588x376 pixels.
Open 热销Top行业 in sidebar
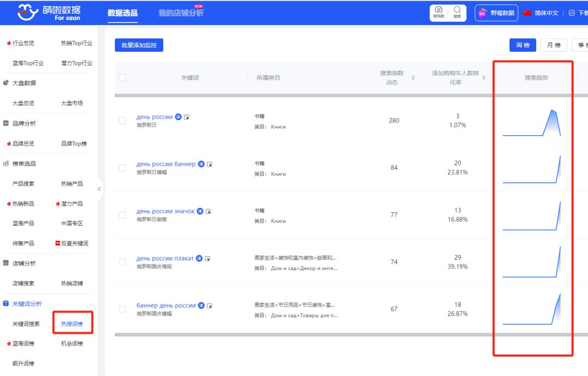coord(77,43)
